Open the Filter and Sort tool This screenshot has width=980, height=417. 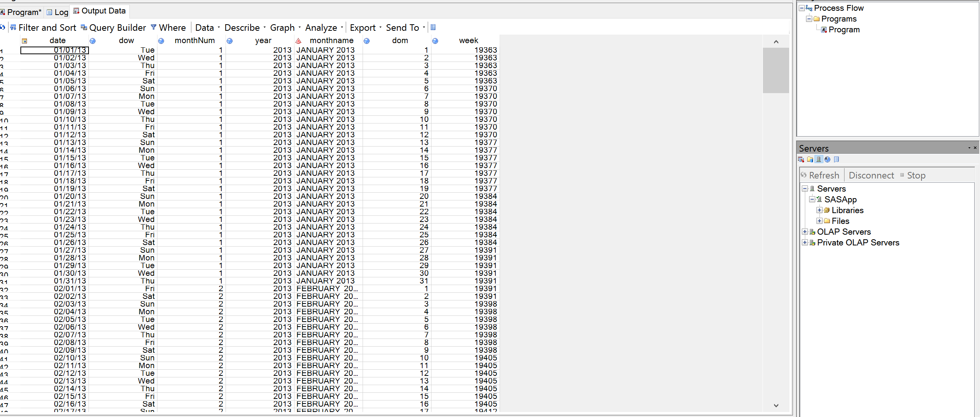coord(43,28)
